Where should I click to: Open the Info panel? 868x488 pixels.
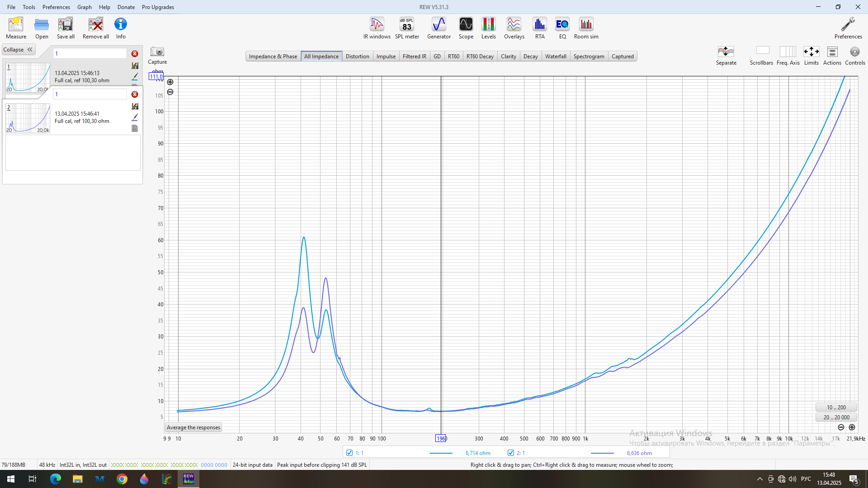(121, 28)
